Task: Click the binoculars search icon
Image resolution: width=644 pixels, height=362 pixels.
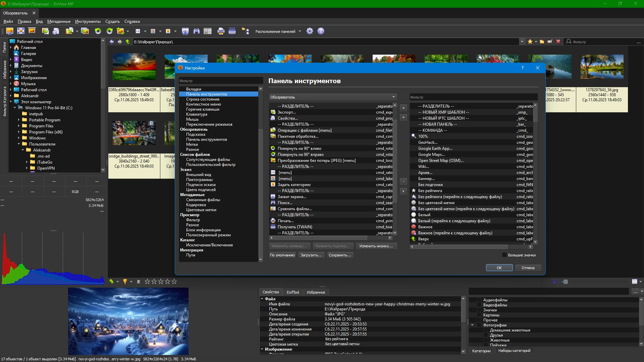Action: (x=197, y=31)
